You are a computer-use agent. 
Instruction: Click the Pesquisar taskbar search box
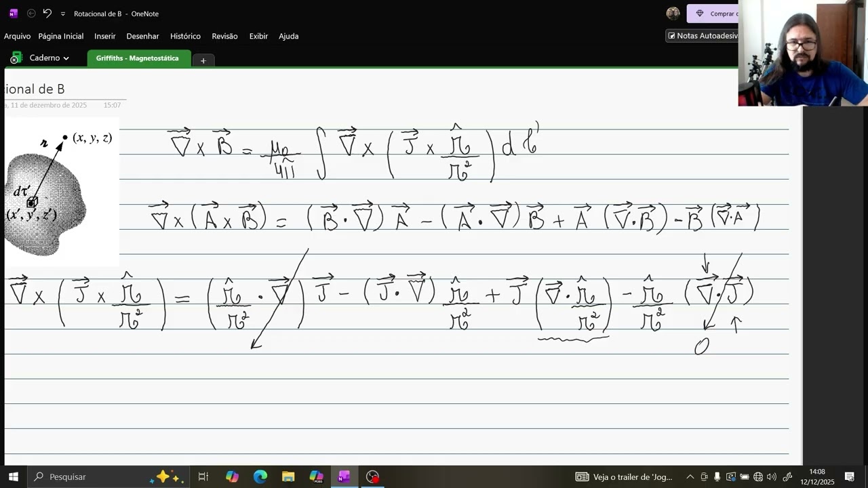pos(108,476)
